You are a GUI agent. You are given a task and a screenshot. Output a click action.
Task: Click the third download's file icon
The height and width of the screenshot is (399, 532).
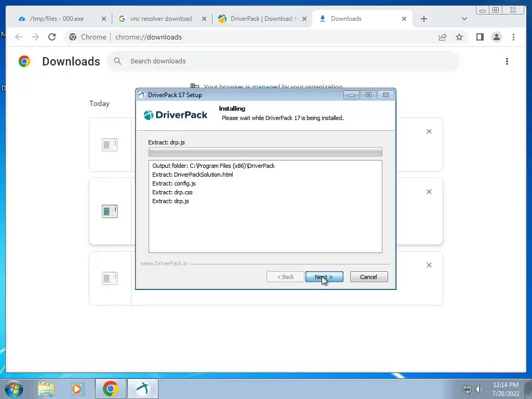(x=110, y=278)
